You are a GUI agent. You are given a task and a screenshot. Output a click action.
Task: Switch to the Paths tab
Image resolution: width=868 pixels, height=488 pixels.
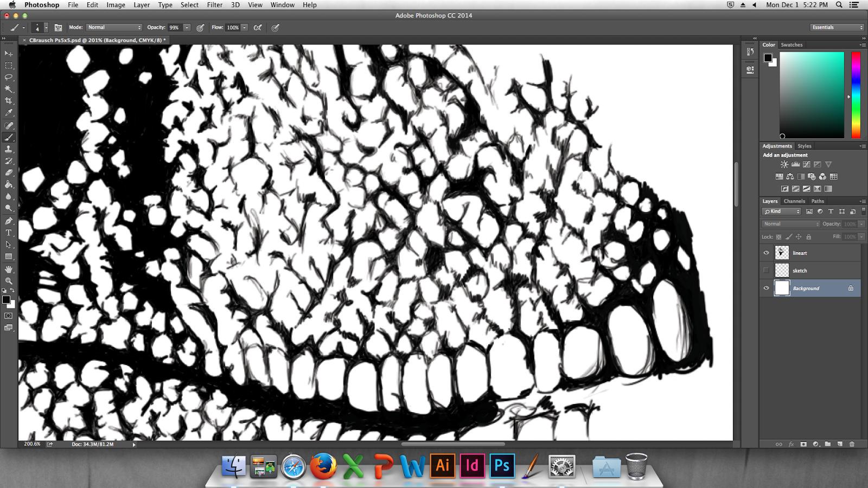818,201
